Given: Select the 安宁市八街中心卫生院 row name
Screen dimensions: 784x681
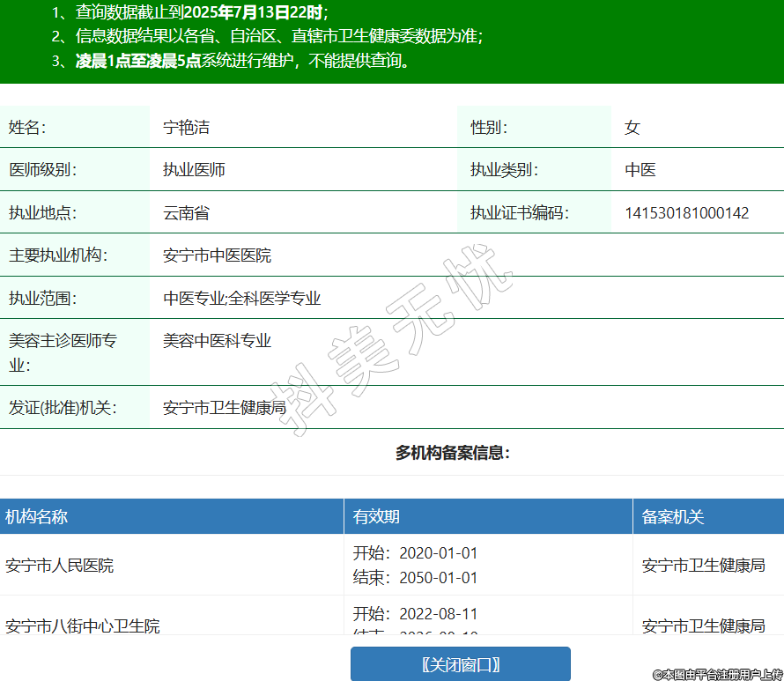Looking at the screenshot, I should point(83,625).
